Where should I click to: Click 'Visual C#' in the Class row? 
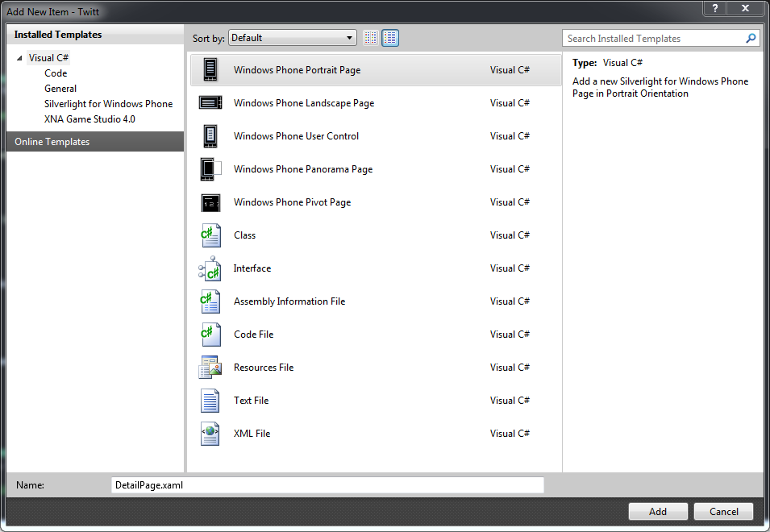[x=510, y=235]
